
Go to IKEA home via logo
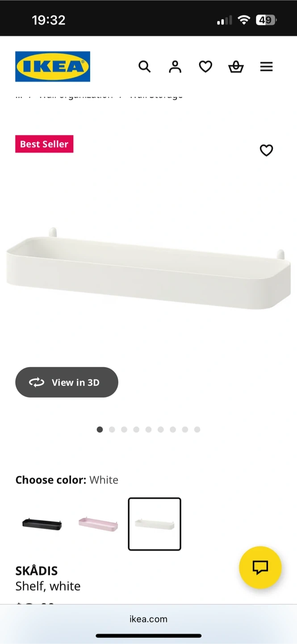53,67
